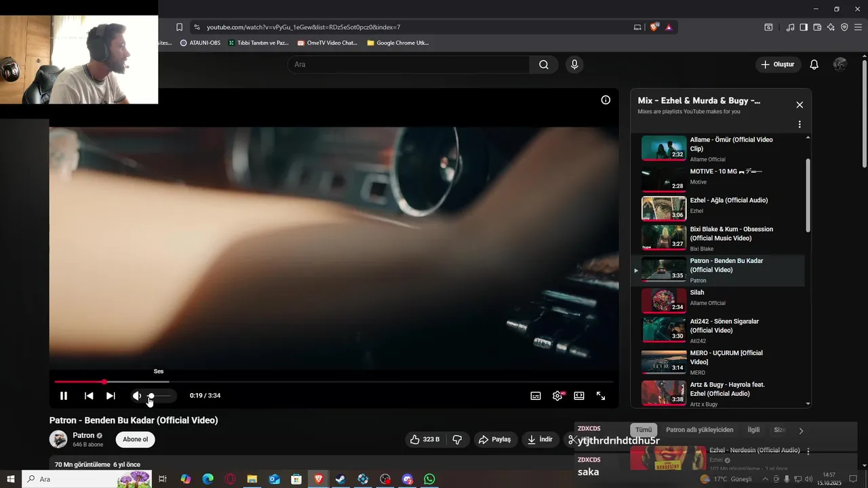Click the playlist scrollbar down arrow
The width and height of the screenshot is (868, 488).
808,404
